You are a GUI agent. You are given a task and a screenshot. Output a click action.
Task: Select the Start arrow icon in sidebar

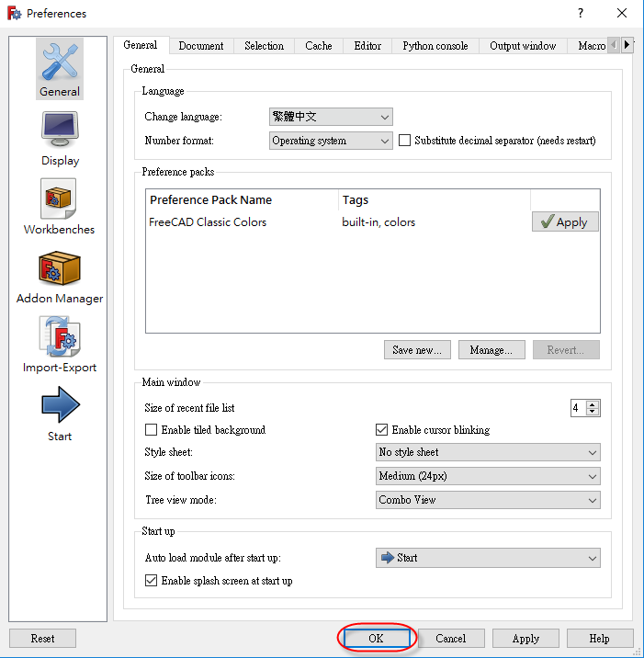[x=60, y=406]
